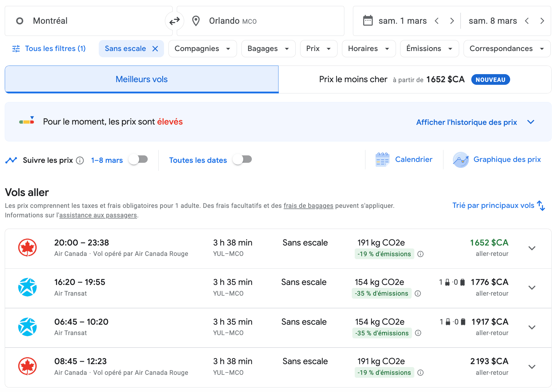Click baggage icons on 1776 $CA flight
Image resolution: width=557 pixels, height=392 pixels.
click(x=452, y=282)
